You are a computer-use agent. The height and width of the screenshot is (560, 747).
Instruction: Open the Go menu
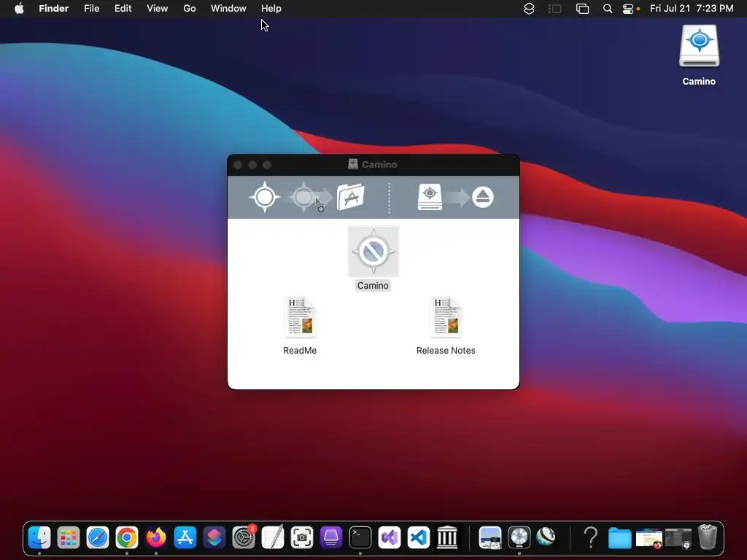[190, 8]
